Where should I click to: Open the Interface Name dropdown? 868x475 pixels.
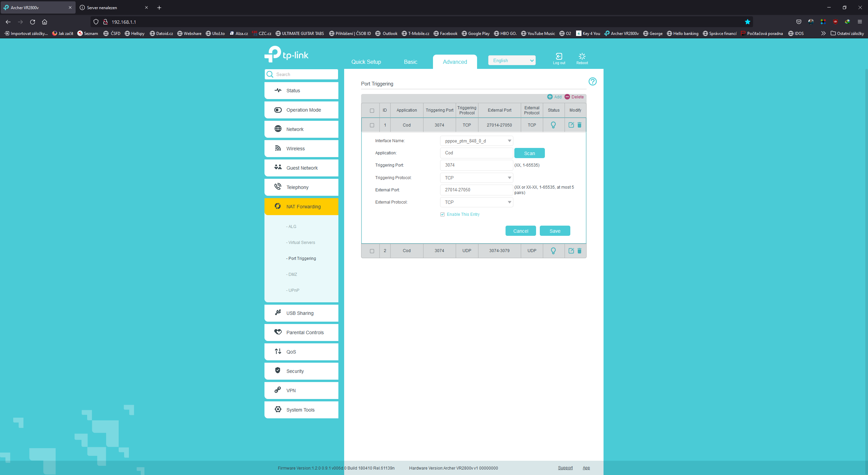coord(476,141)
